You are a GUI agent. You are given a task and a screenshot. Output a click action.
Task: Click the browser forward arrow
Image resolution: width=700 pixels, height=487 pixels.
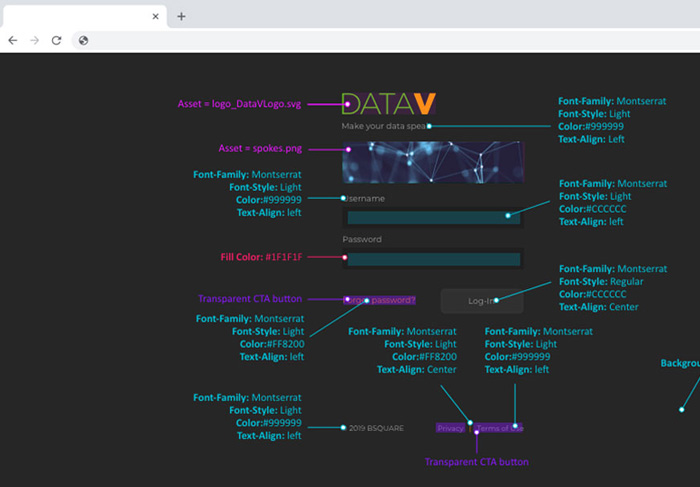pos(35,40)
